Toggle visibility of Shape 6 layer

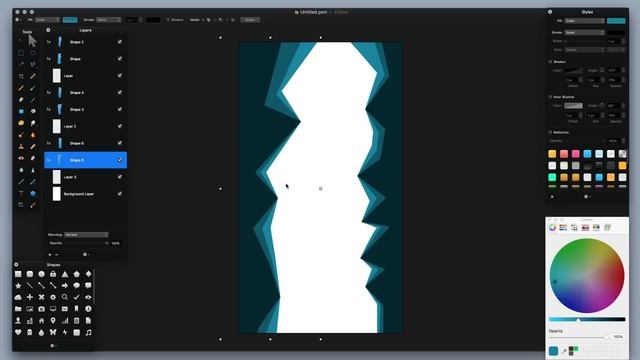tap(120, 143)
